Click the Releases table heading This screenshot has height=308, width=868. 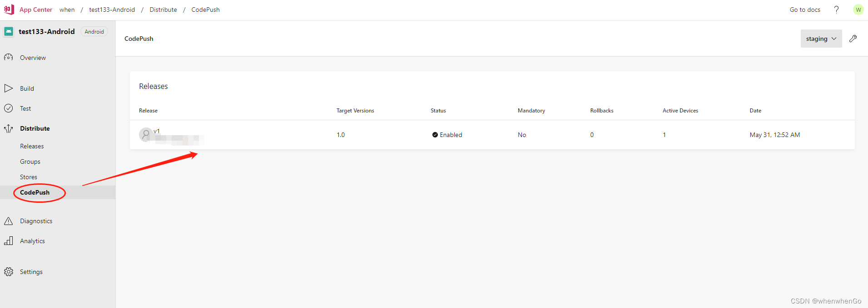(154, 86)
